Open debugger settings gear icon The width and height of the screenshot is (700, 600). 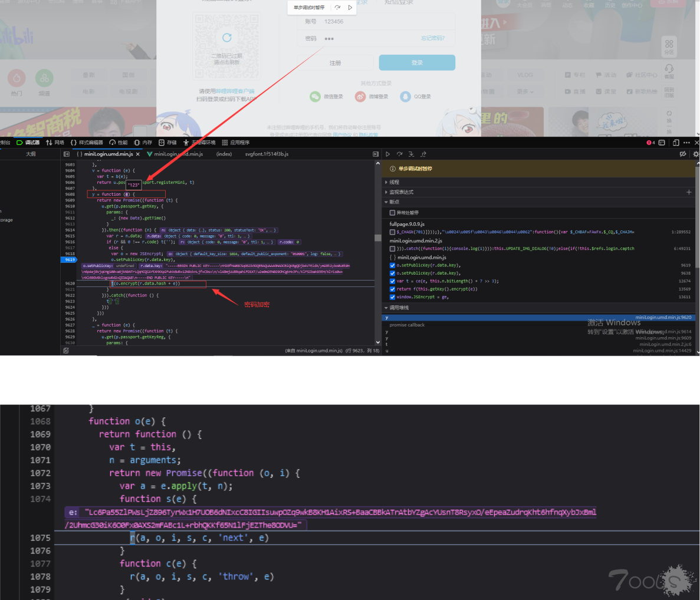pyautogui.click(x=695, y=154)
